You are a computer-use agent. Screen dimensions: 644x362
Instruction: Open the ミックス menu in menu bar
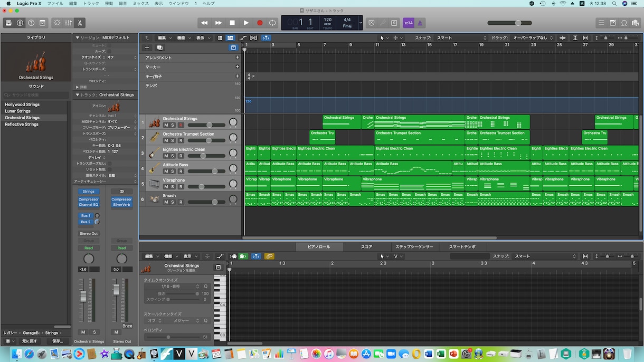click(x=140, y=3)
